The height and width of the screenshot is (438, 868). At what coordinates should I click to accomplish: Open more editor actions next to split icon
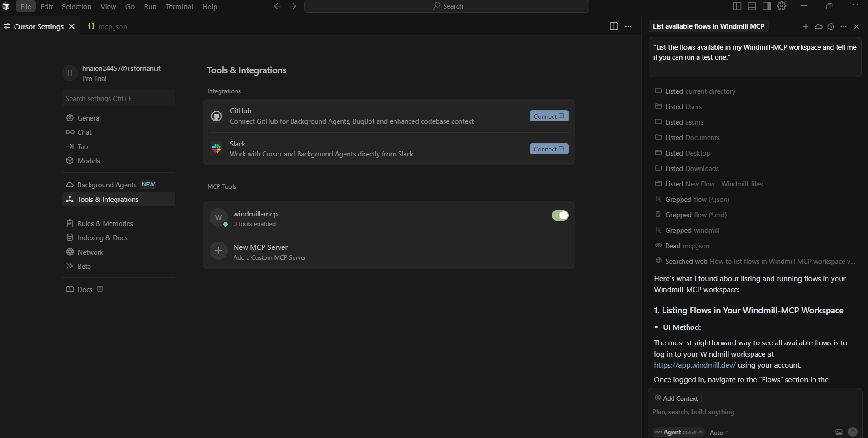(628, 26)
